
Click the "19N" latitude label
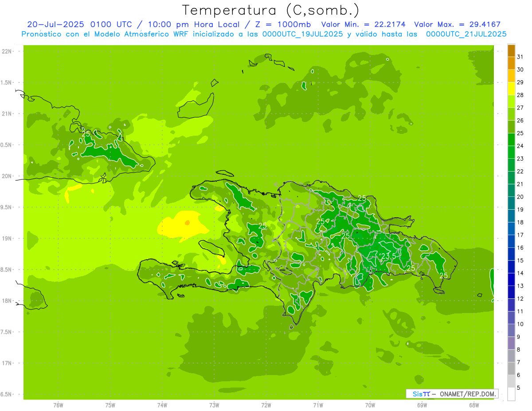[7, 239]
